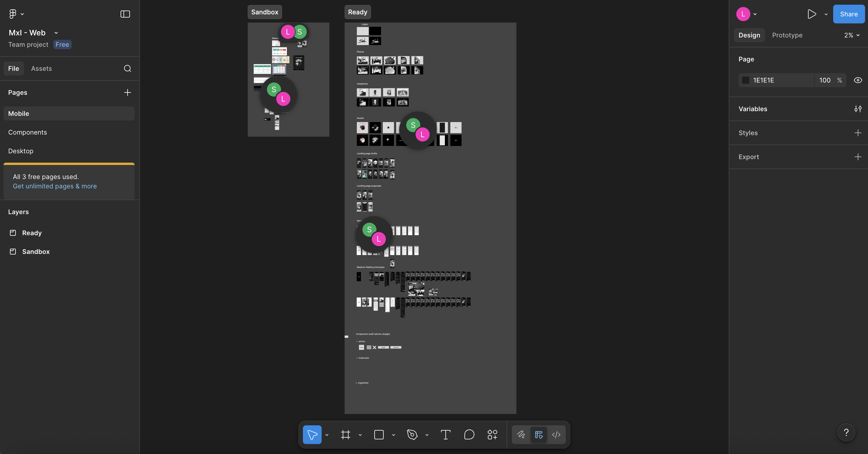Click the page background color swatch

click(x=746, y=80)
